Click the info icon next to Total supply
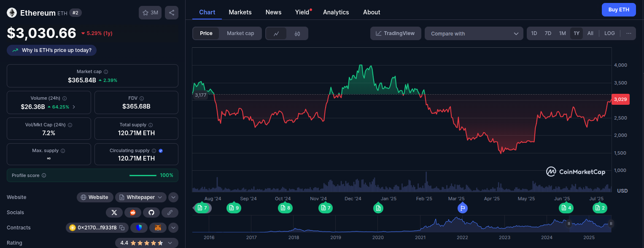The height and width of the screenshot is (248, 644). (x=151, y=125)
